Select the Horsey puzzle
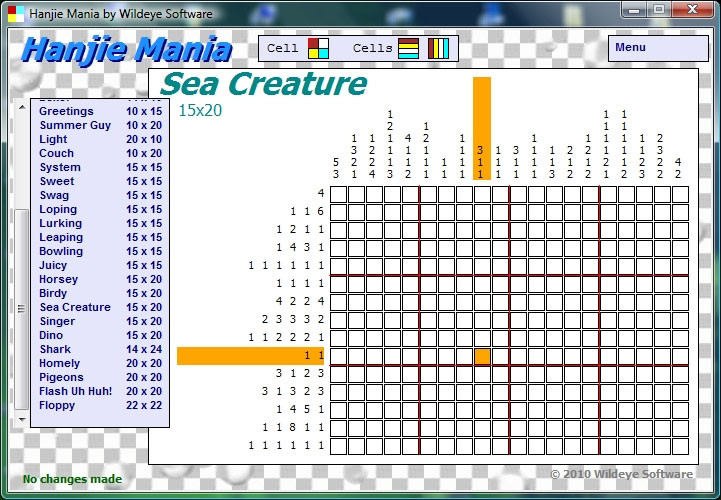721x500 pixels. 100,279
